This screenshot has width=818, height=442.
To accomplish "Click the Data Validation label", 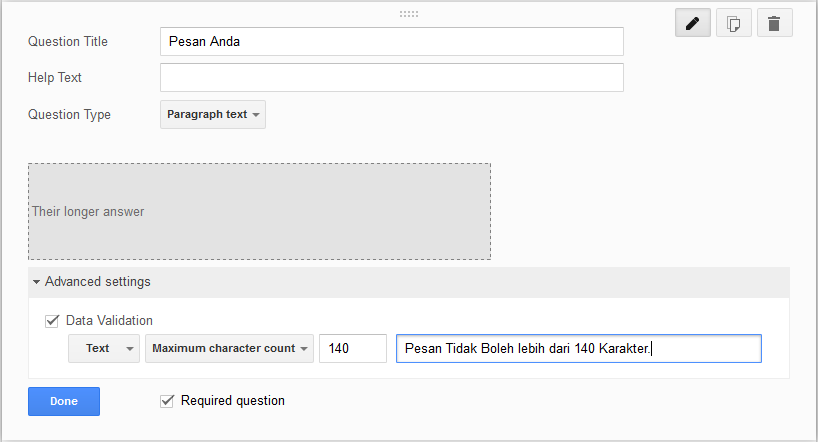I will coord(109,321).
